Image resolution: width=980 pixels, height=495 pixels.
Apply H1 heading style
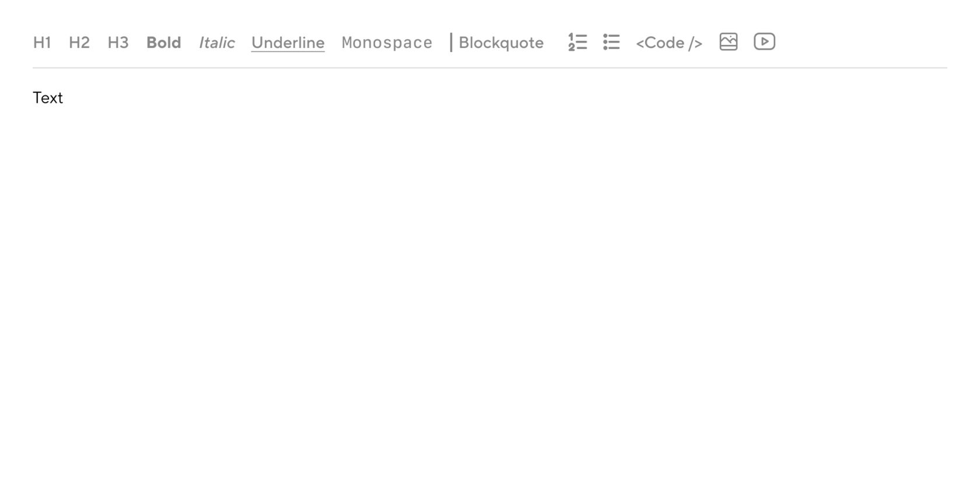tap(42, 43)
